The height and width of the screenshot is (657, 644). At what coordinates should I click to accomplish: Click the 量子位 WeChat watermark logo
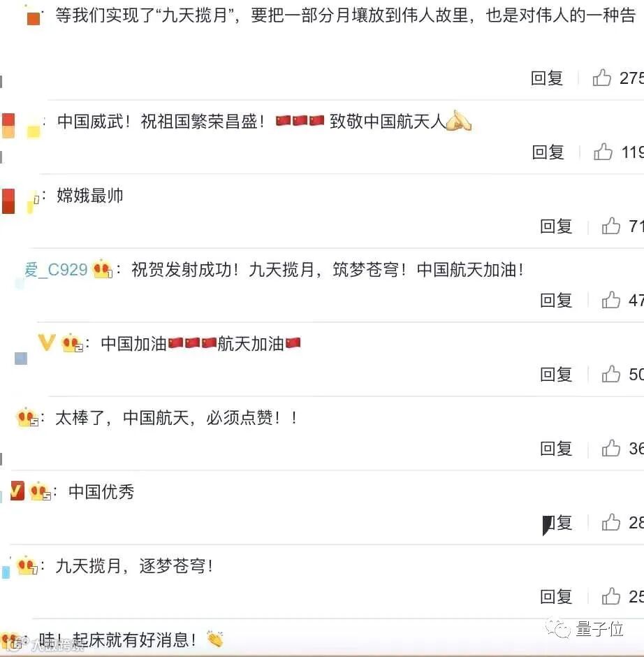pyautogui.click(x=585, y=629)
